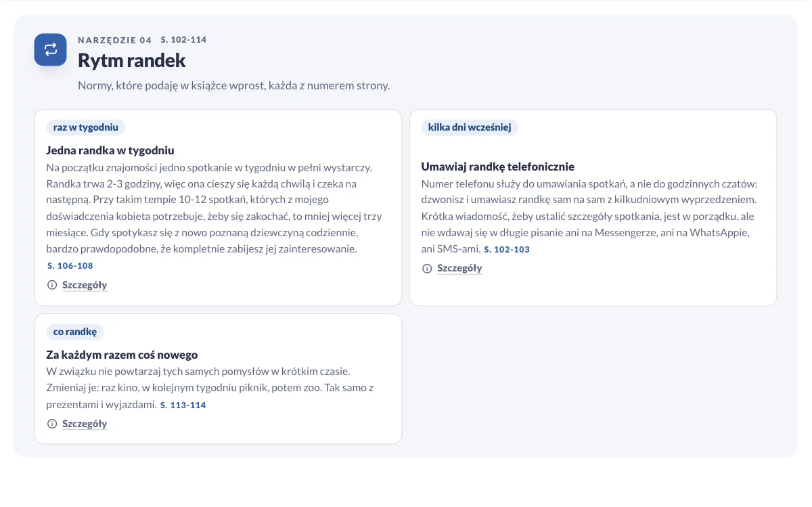The height and width of the screenshot is (507, 812).
Task: Click the page reference S. 102-103
Action: (x=507, y=249)
